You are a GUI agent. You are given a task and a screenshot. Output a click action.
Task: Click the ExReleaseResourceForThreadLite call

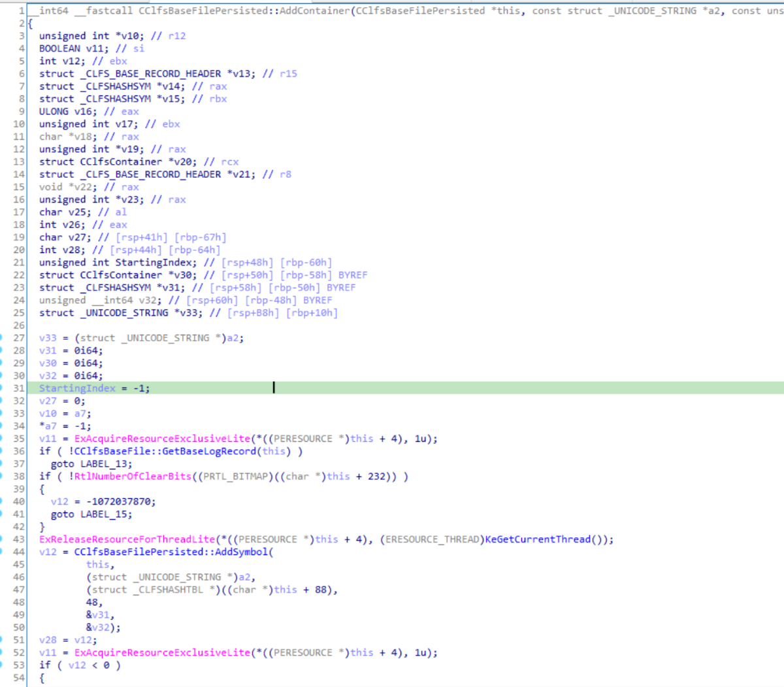[x=127, y=539]
